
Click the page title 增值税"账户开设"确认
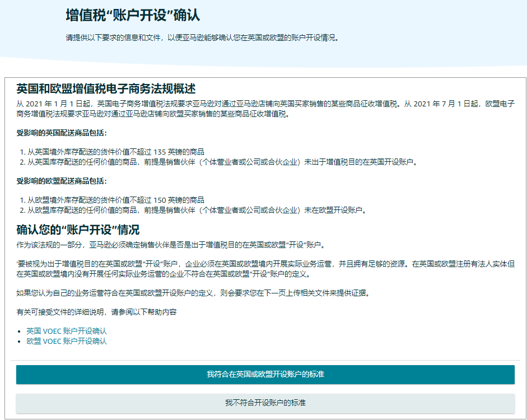click(x=133, y=15)
